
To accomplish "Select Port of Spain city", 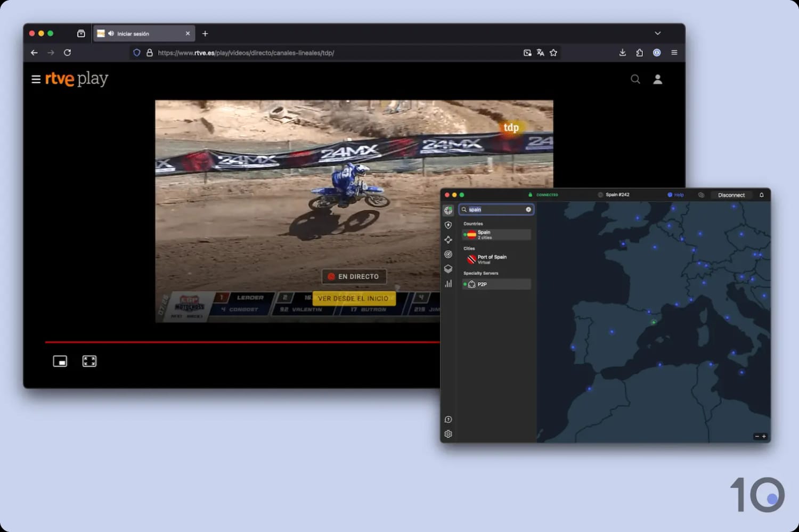I will (496, 259).
